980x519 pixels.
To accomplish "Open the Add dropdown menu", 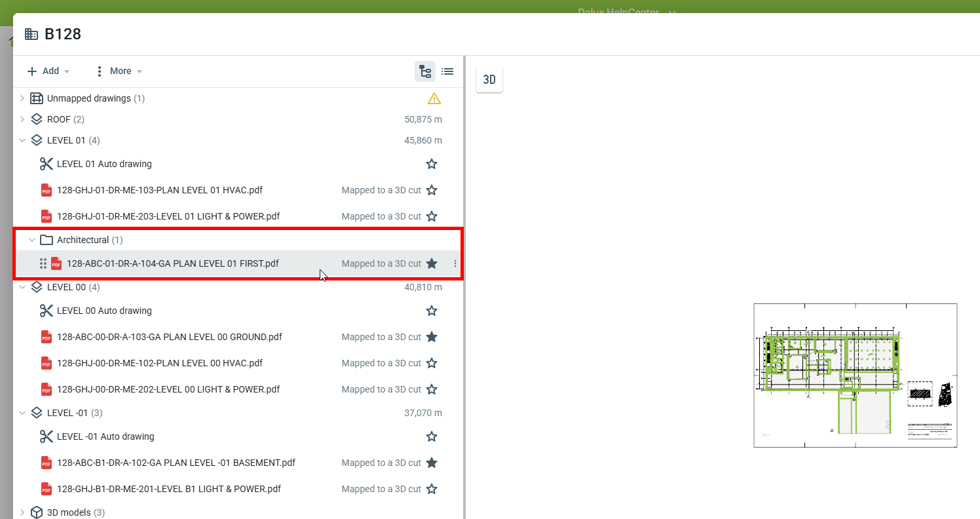I will tap(48, 71).
